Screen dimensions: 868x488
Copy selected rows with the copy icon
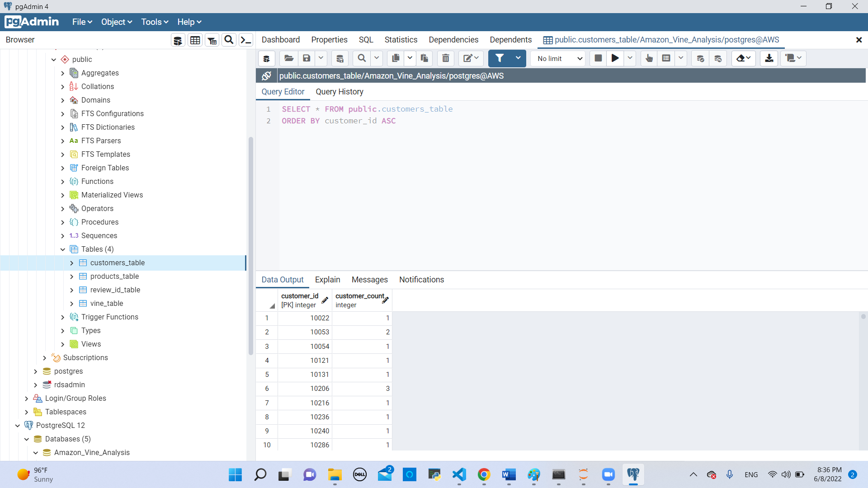point(396,58)
